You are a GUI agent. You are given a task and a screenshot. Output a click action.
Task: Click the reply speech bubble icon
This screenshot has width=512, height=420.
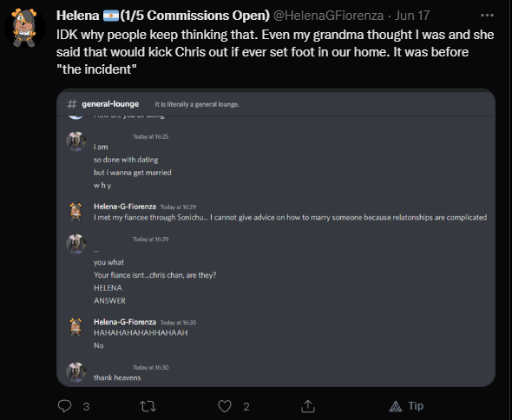point(65,406)
